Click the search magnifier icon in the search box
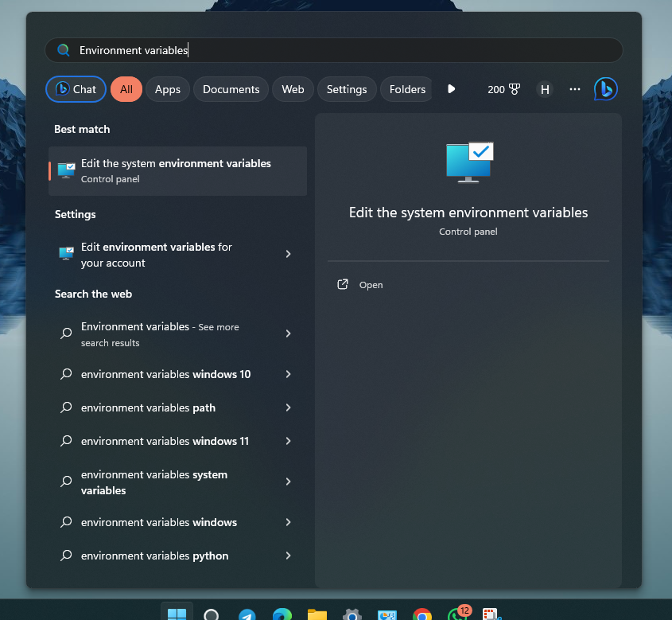672x620 pixels. click(64, 50)
